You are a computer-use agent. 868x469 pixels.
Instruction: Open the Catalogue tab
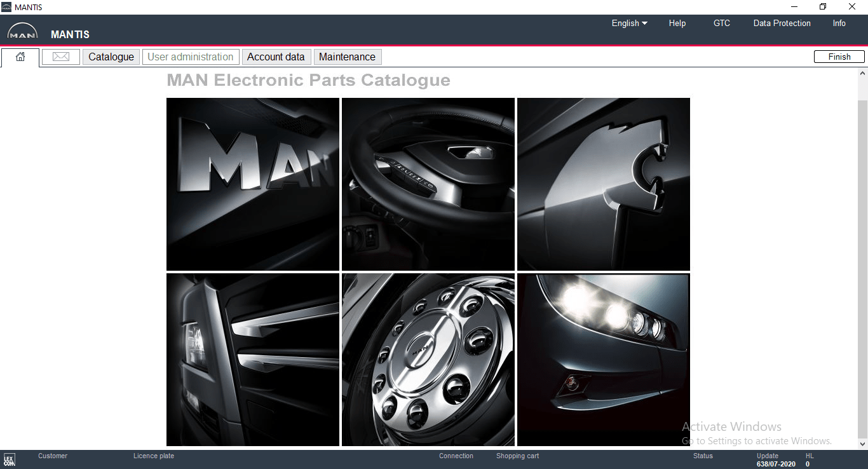pyautogui.click(x=111, y=57)
